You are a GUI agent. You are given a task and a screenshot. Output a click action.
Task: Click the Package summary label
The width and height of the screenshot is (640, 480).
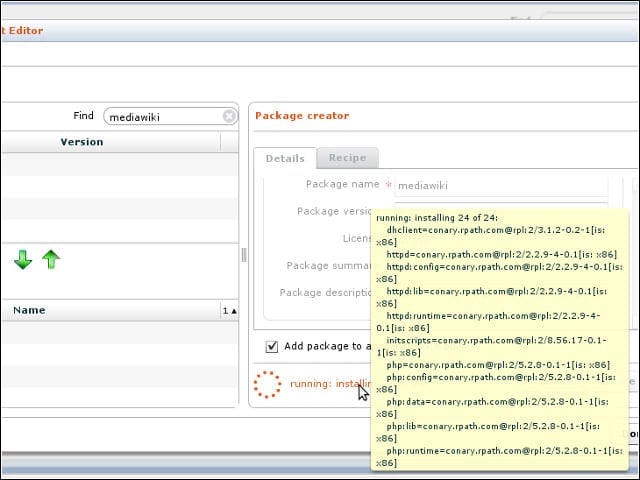pos(329,266)
